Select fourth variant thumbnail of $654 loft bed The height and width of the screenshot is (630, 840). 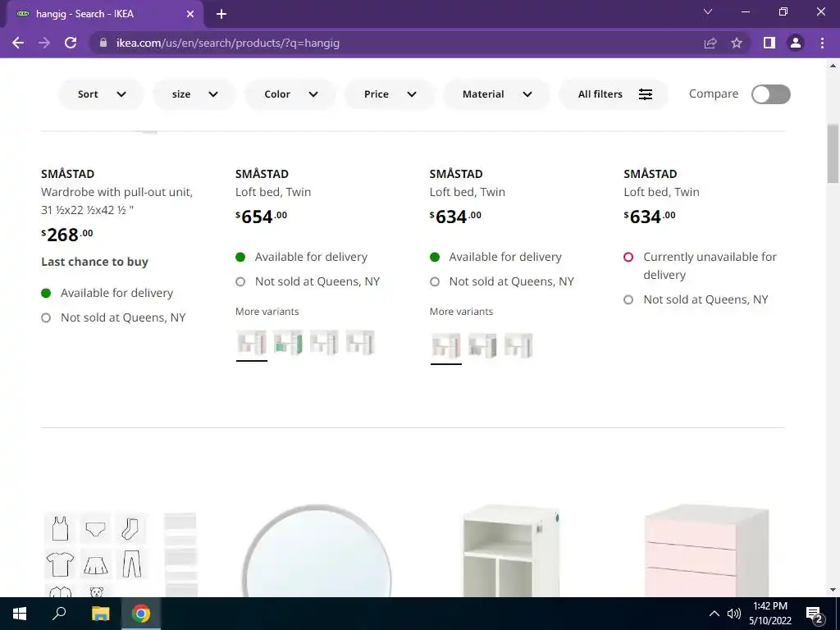tap(360, 343)
